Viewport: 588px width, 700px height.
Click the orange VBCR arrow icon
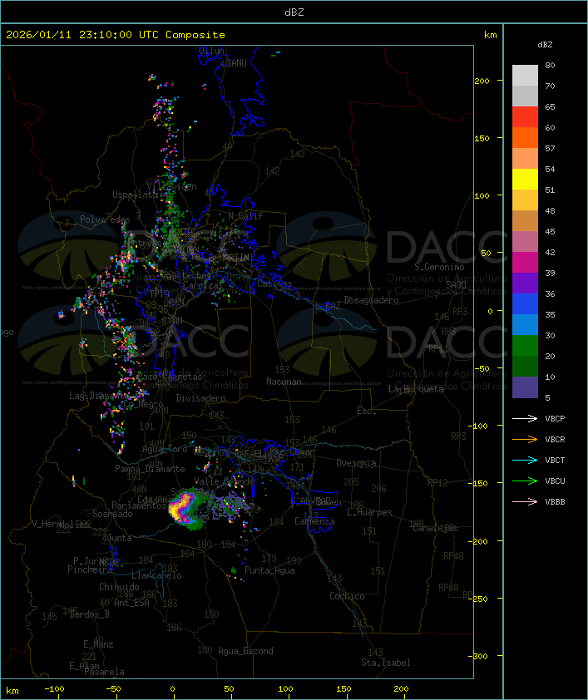(x=525, y=440)
